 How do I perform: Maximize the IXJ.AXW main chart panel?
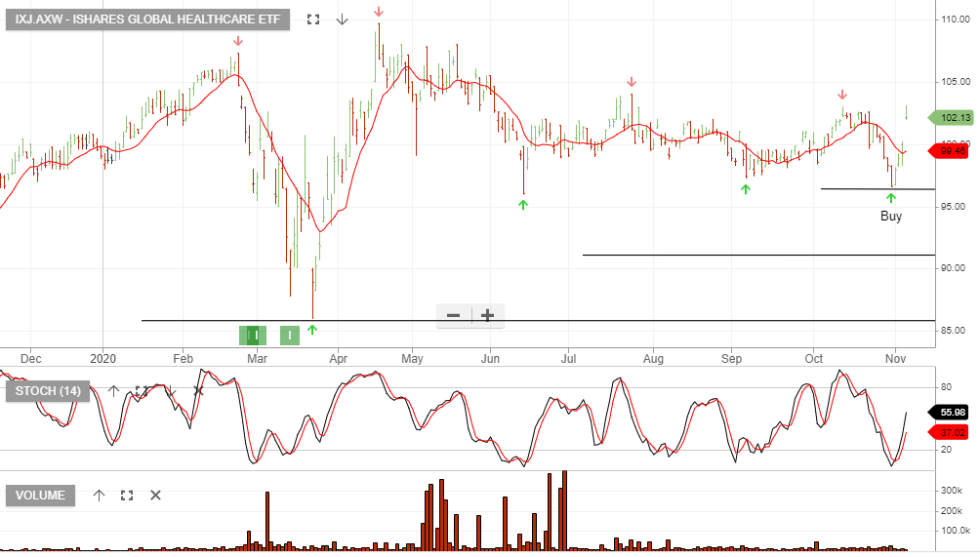click(312, 20)
